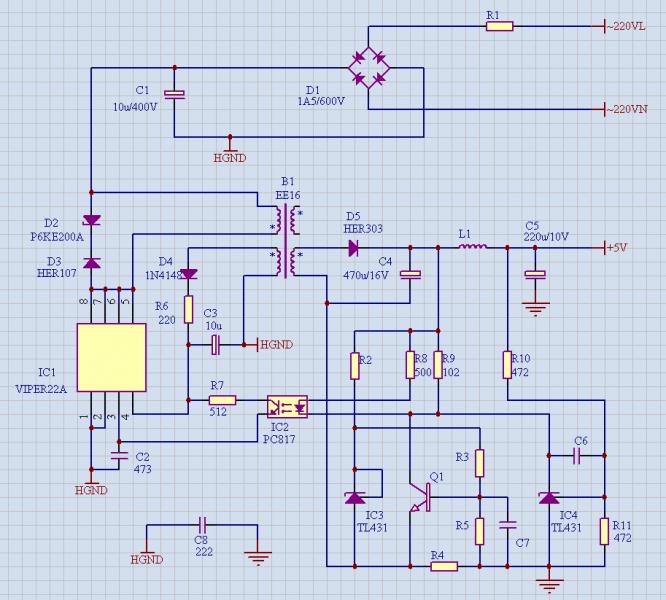666x600 pixels.
Task: Click the D2 P6KE200A diode symbol
Action: point(92,220)
